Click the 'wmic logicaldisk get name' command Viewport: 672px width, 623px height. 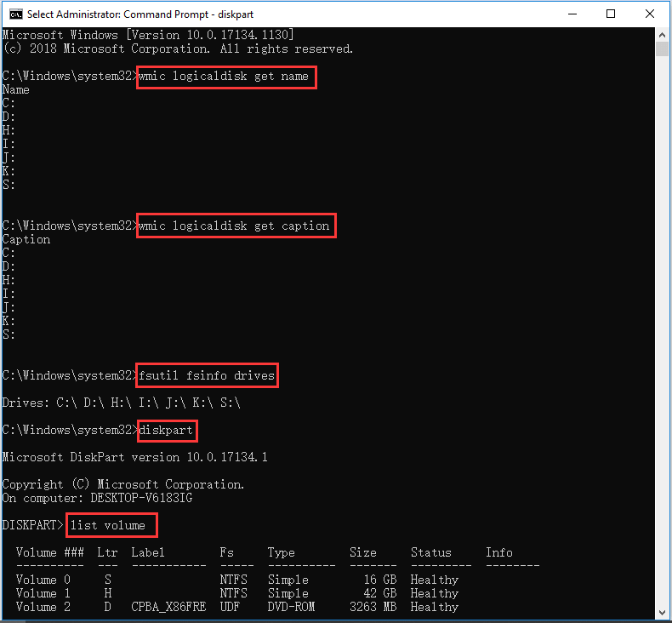227,77
